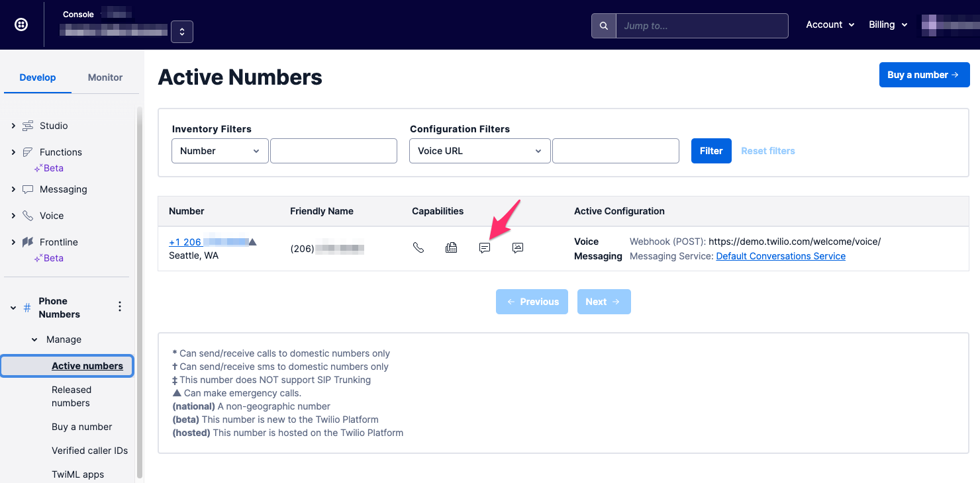The width and height of the screenshot is (980, 483).
Task: Click the Active Configuration column header
Action: point(619,211)
